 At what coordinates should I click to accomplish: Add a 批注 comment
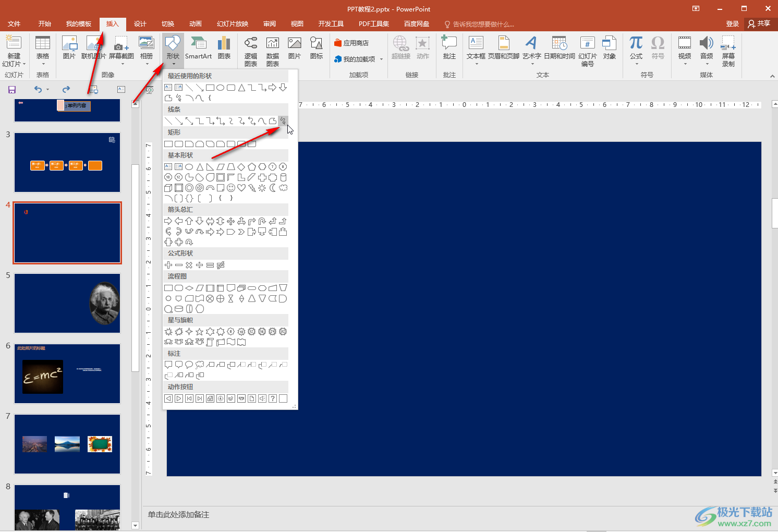(449, 48)
